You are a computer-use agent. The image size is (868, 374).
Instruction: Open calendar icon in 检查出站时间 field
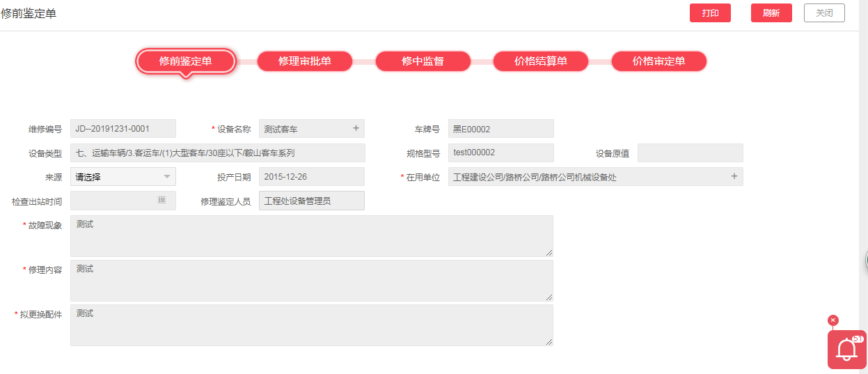161,200
